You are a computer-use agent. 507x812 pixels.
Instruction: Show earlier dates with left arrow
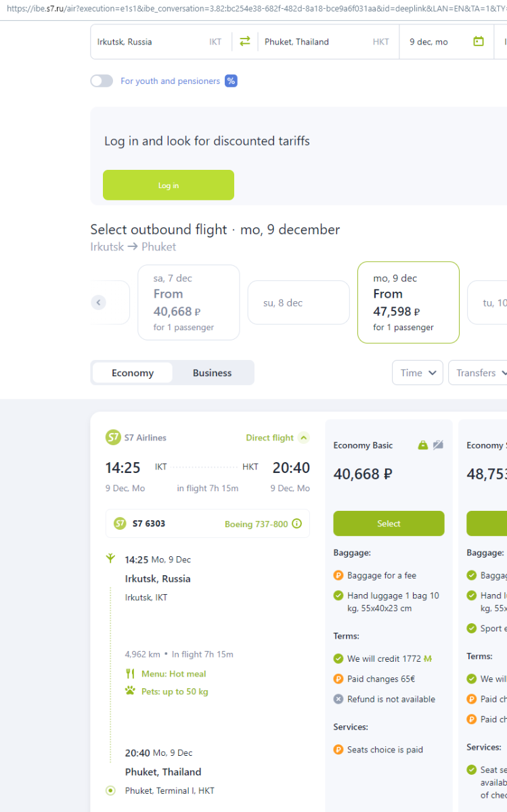(x=99, y=302)
